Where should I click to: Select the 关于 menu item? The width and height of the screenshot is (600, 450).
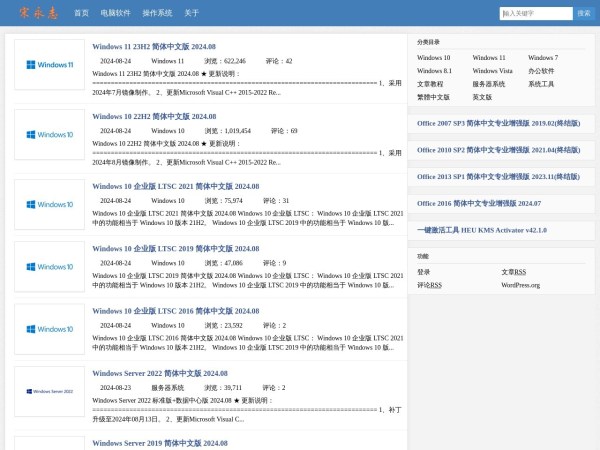pos(192,14)
